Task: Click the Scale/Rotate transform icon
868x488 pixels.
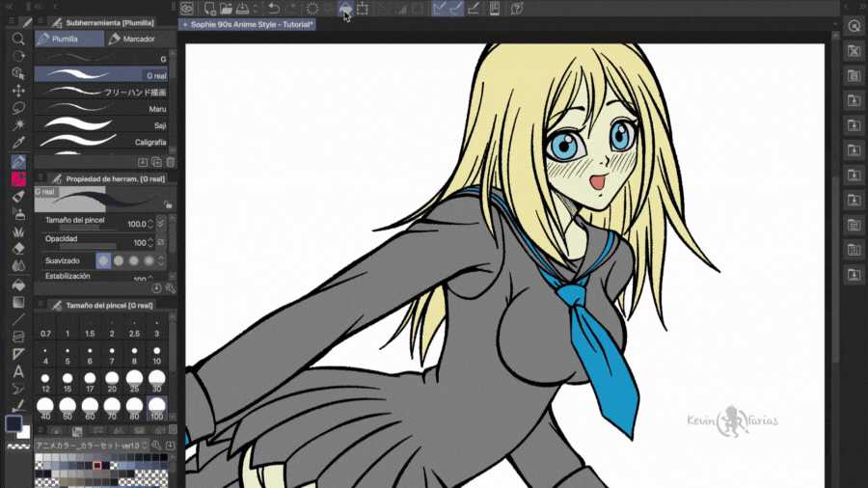Action: pos(362,9)
